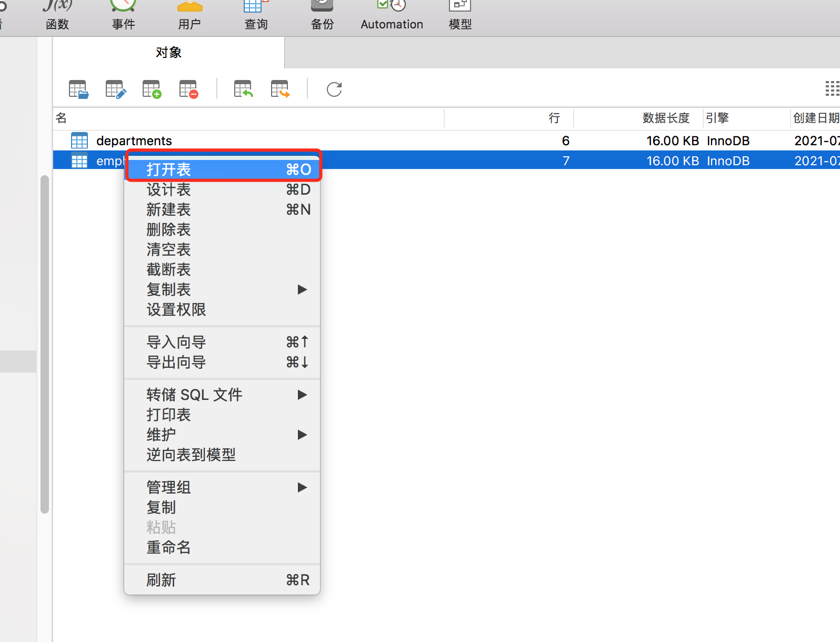This screenshot has width=840, height=642.
Task: Click the selected employees row table icon
Action: 79,160
